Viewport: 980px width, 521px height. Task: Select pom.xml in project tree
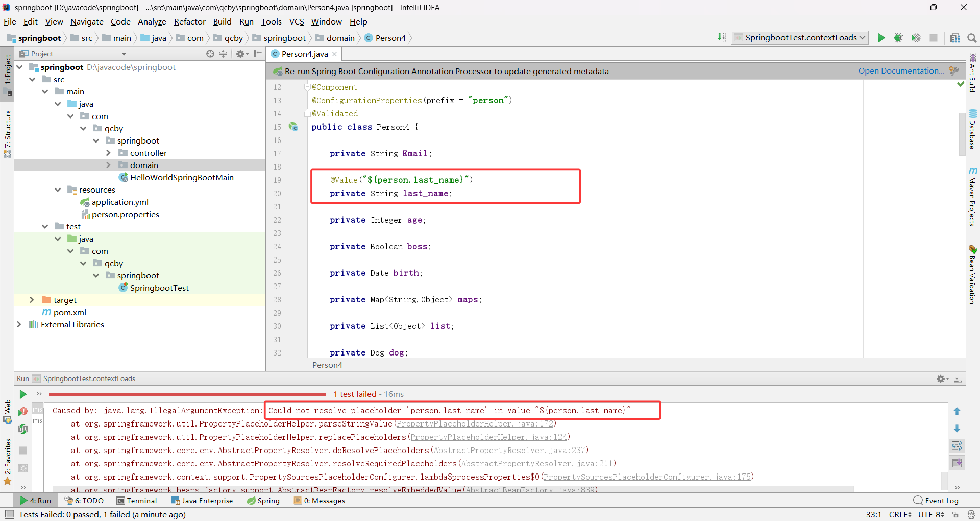click(70, 312)
